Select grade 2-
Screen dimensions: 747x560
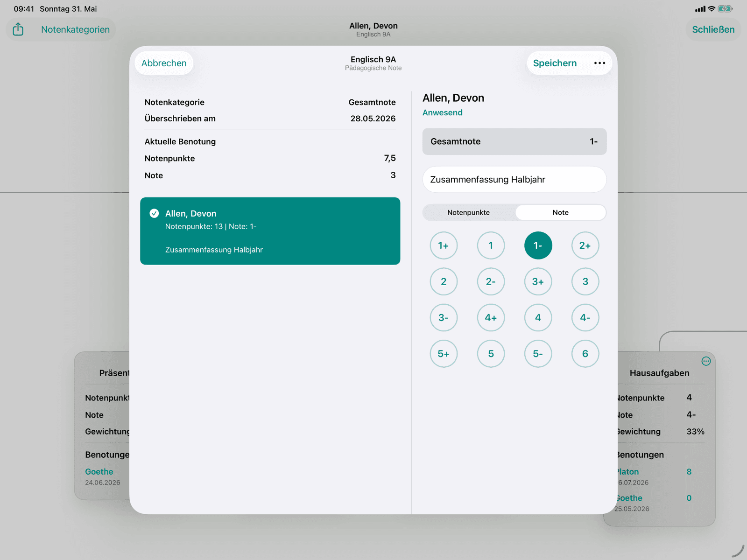tap(491, 281)
